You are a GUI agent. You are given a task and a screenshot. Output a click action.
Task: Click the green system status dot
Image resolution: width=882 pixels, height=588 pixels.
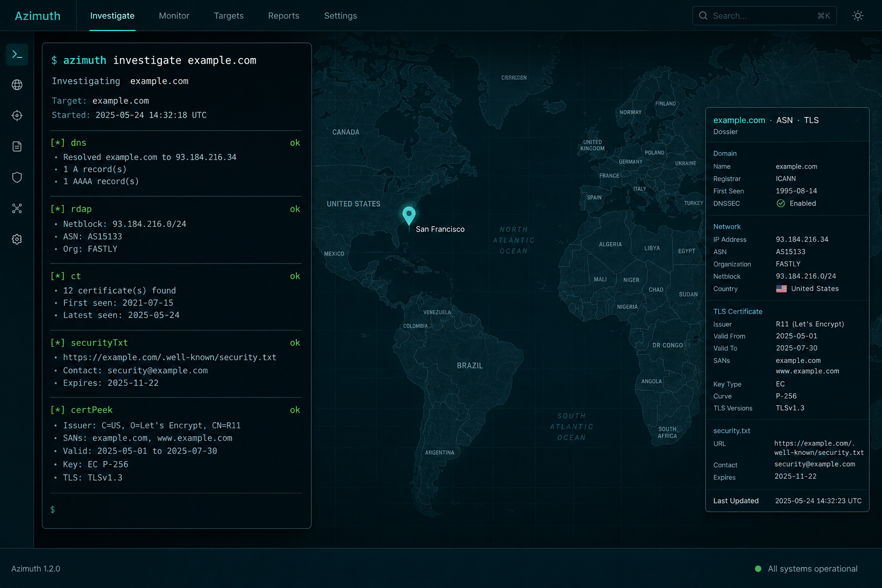pyautogui.click(x=758, y=568)
